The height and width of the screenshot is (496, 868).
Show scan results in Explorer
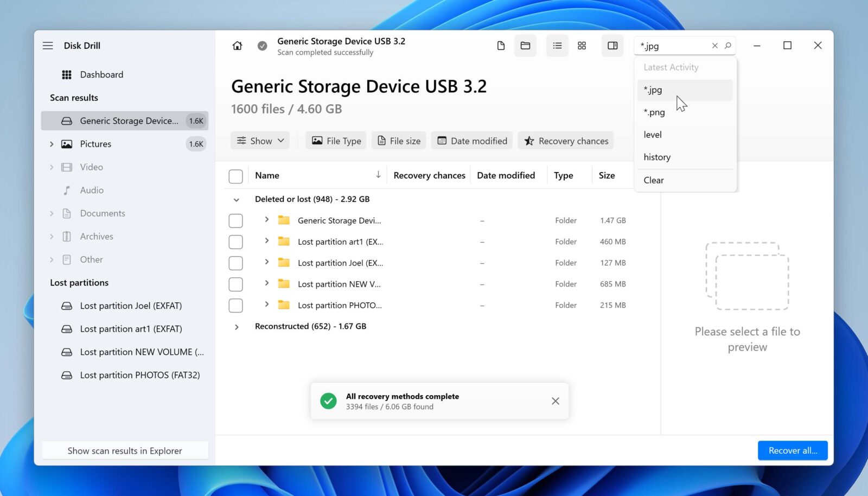coord(125,450)
